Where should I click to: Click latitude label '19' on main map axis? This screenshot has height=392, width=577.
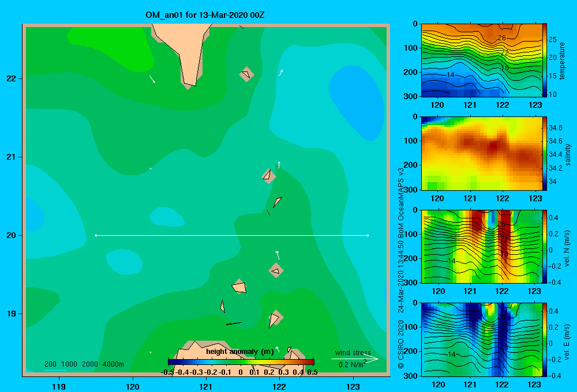[11, 314]
